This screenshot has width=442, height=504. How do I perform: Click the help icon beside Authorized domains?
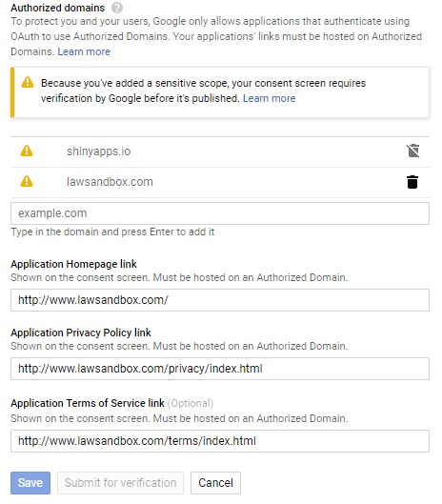(117, 8)
